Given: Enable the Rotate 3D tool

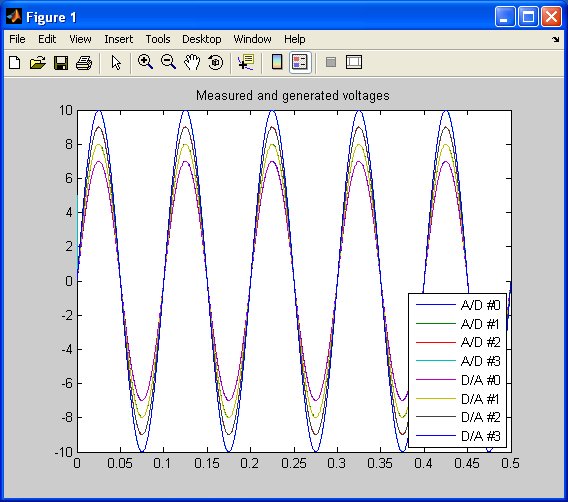Looking at the screenshot, I should click(x=216, y=62).
